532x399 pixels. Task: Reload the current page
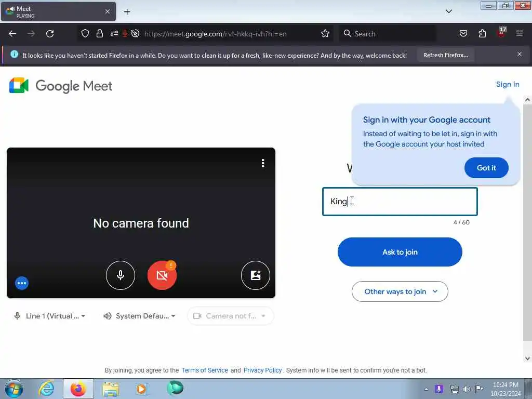click(x=50, y=34)
